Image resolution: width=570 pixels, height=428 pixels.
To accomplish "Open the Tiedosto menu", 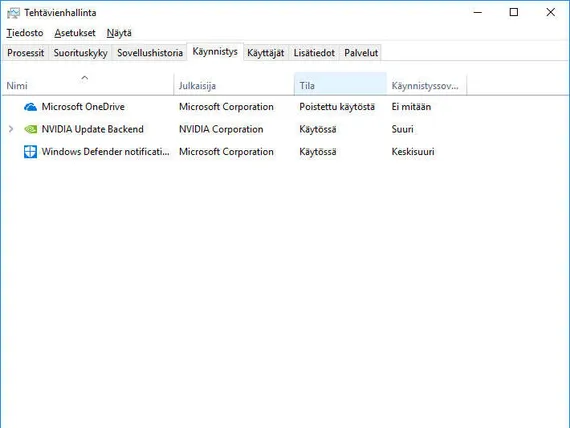I will (25, 33).
